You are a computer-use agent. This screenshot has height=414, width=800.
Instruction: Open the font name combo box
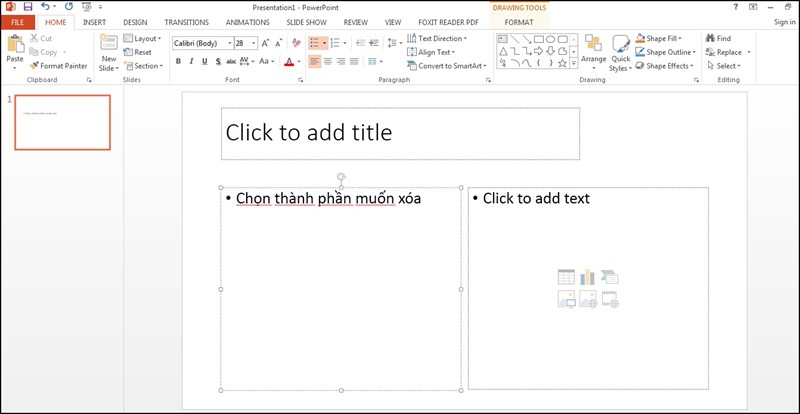click(203, 43)
